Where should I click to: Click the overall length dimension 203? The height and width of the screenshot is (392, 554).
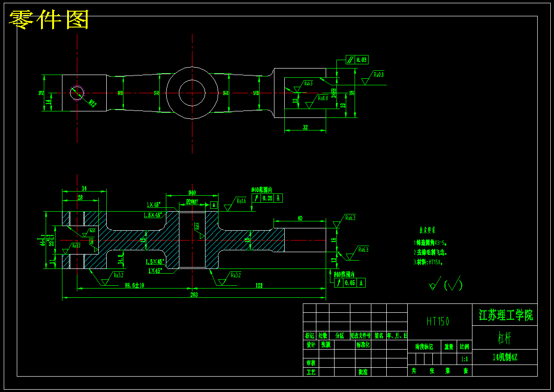pos(194,295)
